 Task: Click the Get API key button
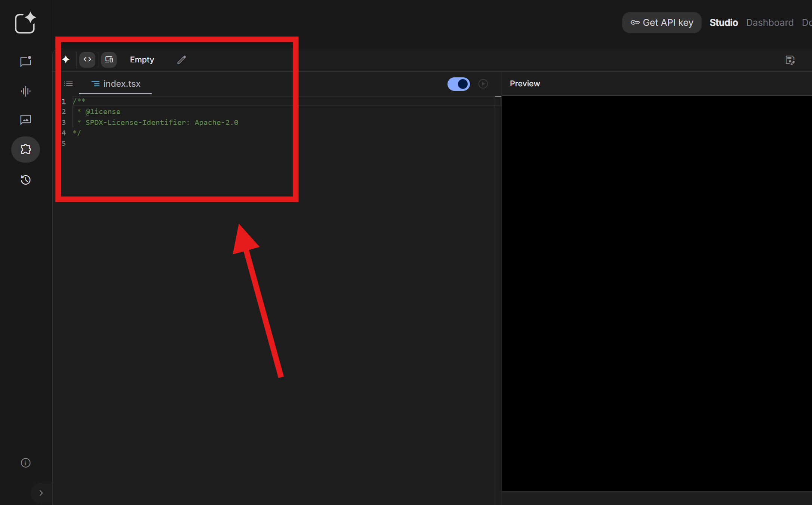[x=661, y=23]
